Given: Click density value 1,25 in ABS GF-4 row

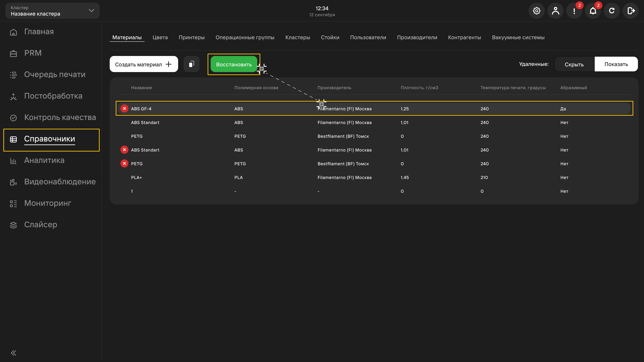Looking at the screenshot, I should (405, 109).
